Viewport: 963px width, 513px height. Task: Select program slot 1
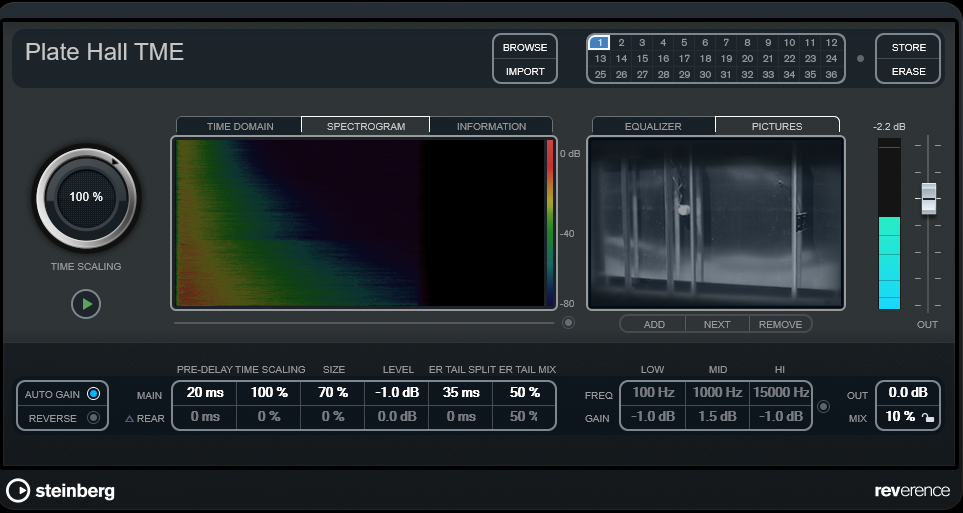tap(599, 42)
